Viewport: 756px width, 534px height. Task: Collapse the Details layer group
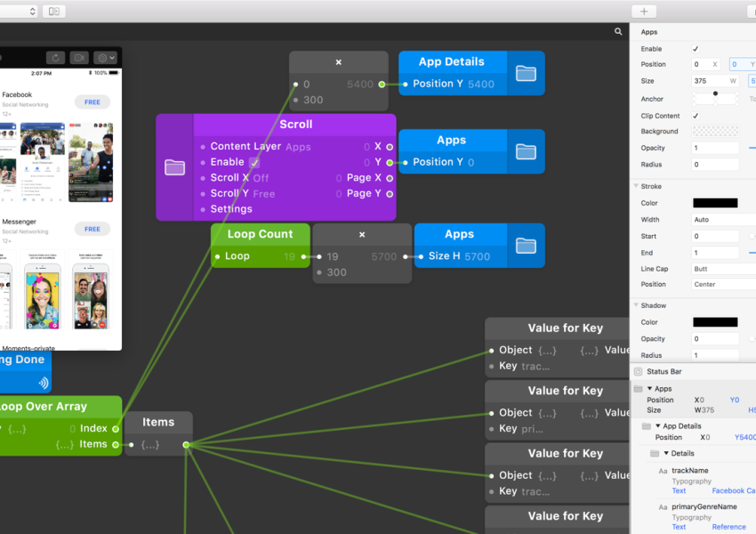pyautogui.click(x=667, y=454)
